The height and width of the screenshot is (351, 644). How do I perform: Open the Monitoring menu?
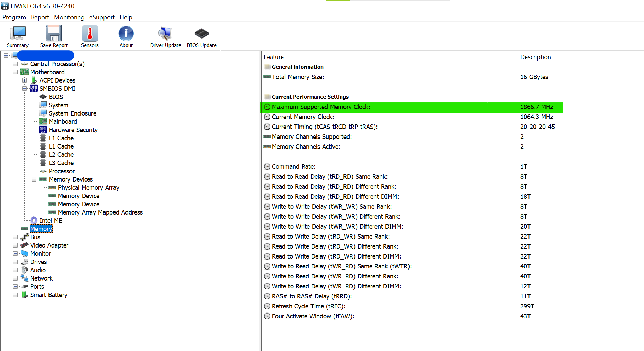(x=69, y=17)
